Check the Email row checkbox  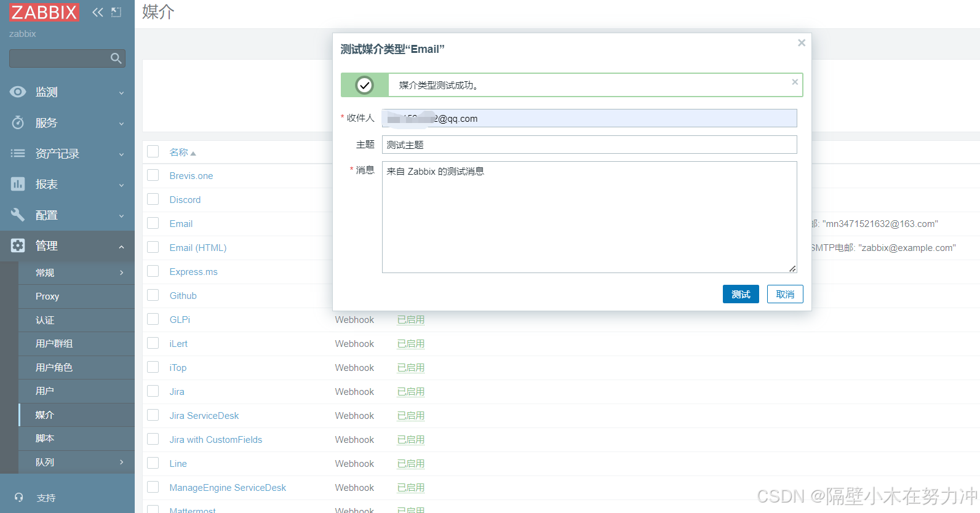[x=153, y=223]
